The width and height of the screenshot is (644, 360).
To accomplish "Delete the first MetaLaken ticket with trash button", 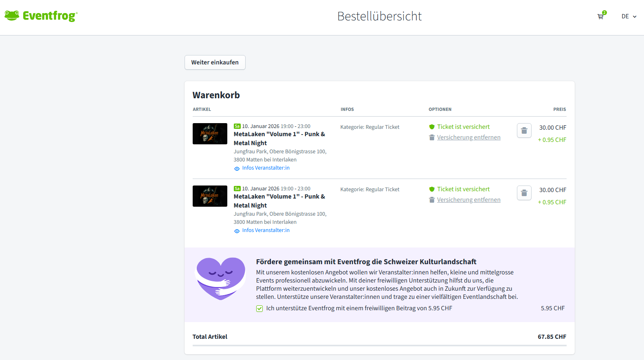I will point(524,130).
